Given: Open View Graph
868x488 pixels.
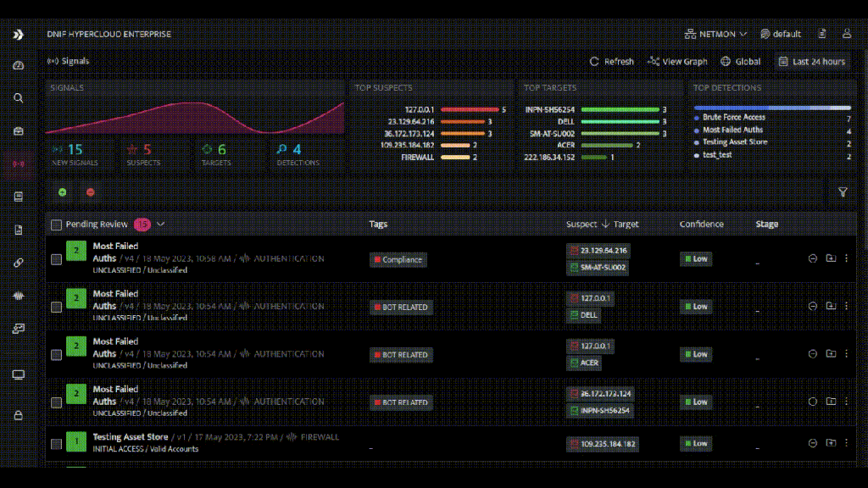Looking at the screenshot, I should coord(677,61).
